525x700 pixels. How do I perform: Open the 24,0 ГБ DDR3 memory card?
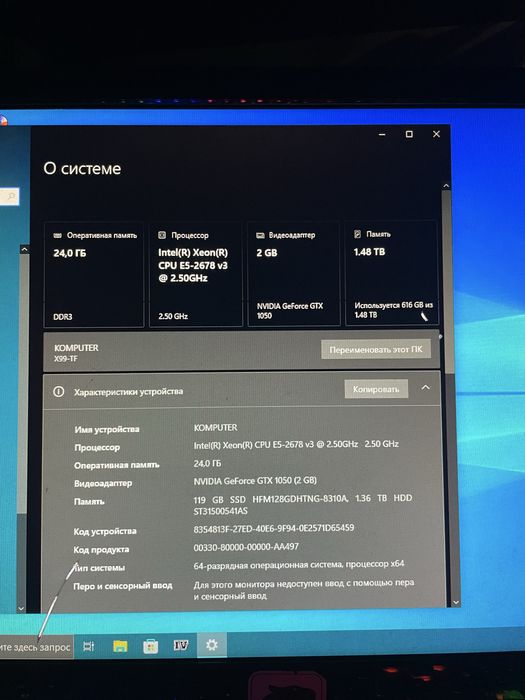pyautogui.click(x=94, y=275)
